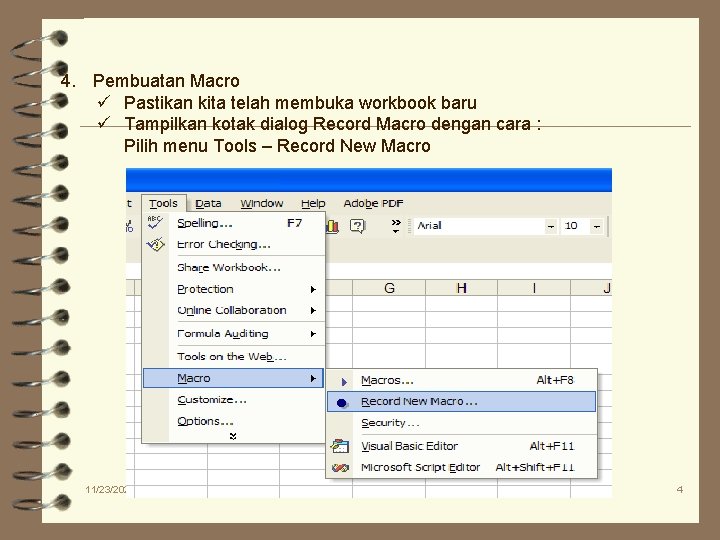This screenshot has width=720, height=540.
Task: Expand full Tools menu with bottom chevrons
Action: click(233, 436)
